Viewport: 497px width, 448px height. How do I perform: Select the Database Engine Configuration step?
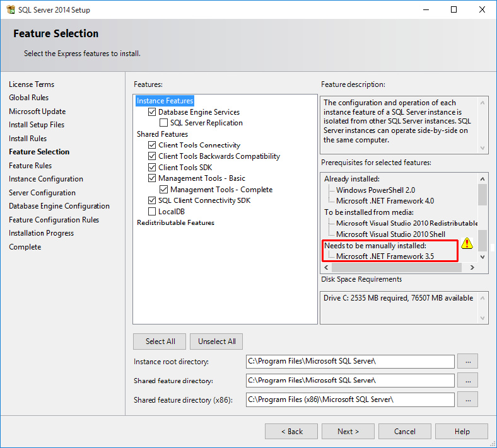(x=59, y=206)
